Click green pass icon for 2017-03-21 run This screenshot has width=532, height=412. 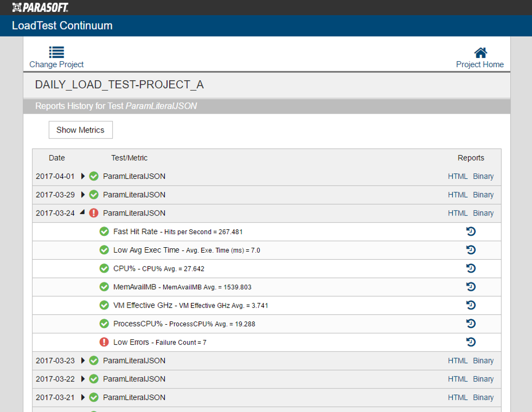[x=94, y=397]
